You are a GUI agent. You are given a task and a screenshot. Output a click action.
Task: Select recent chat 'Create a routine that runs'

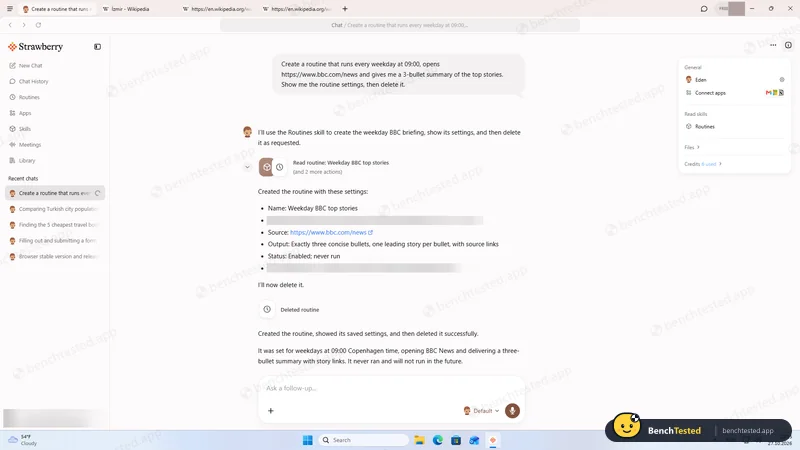click(x=55, y=193)
